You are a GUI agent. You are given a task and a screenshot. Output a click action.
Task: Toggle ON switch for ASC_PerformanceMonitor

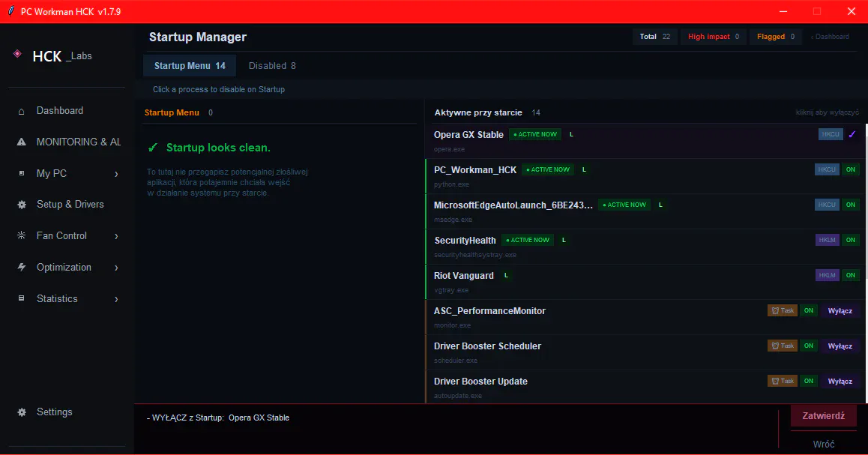click(x=809, y=310)
